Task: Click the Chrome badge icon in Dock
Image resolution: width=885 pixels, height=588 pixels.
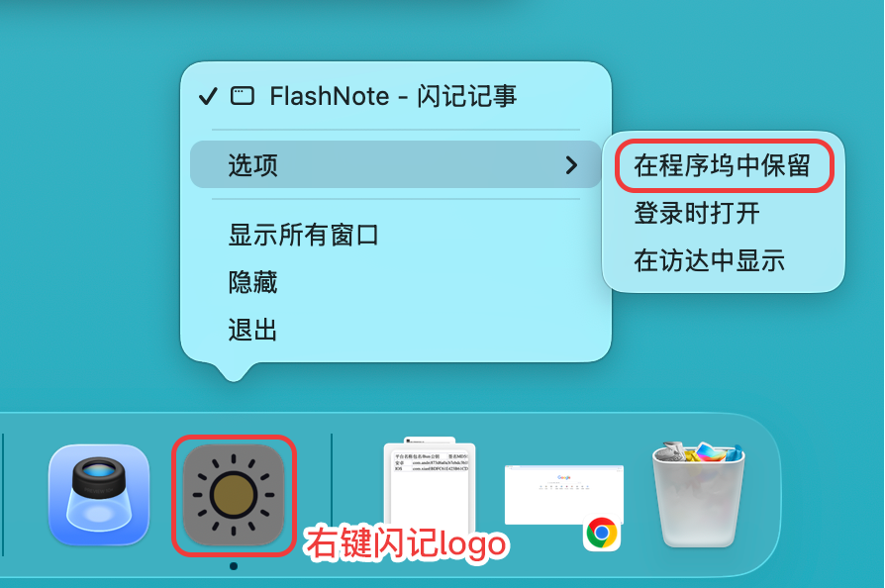Action: (602, 533)
